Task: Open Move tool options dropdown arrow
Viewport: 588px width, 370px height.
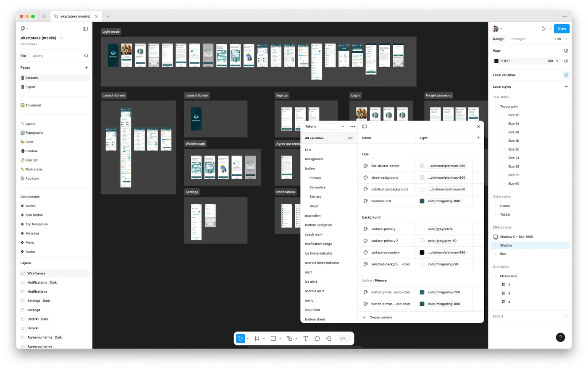Action: 248,339
